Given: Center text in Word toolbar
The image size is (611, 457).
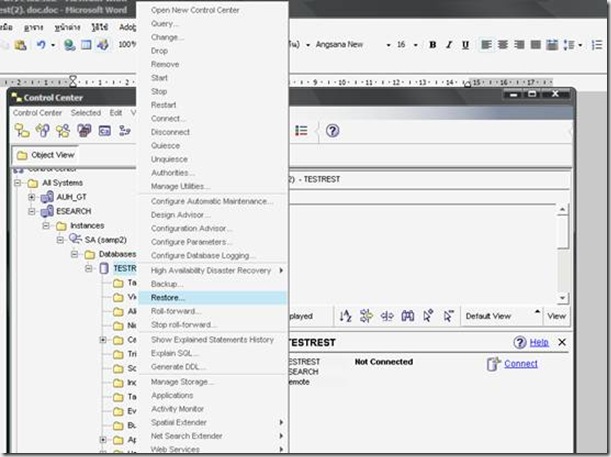Looking at the screenshot, I should 503,45.
